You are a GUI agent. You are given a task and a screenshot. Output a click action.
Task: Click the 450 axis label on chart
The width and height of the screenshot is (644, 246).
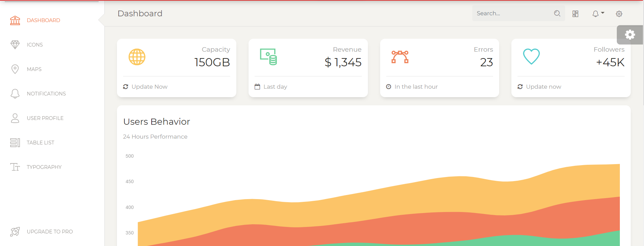(130, 181)
